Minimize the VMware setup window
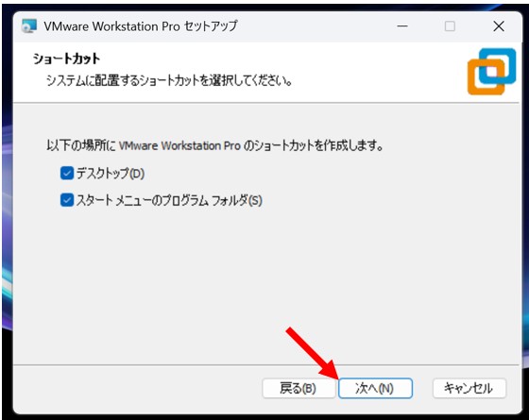 coord(402,26)
